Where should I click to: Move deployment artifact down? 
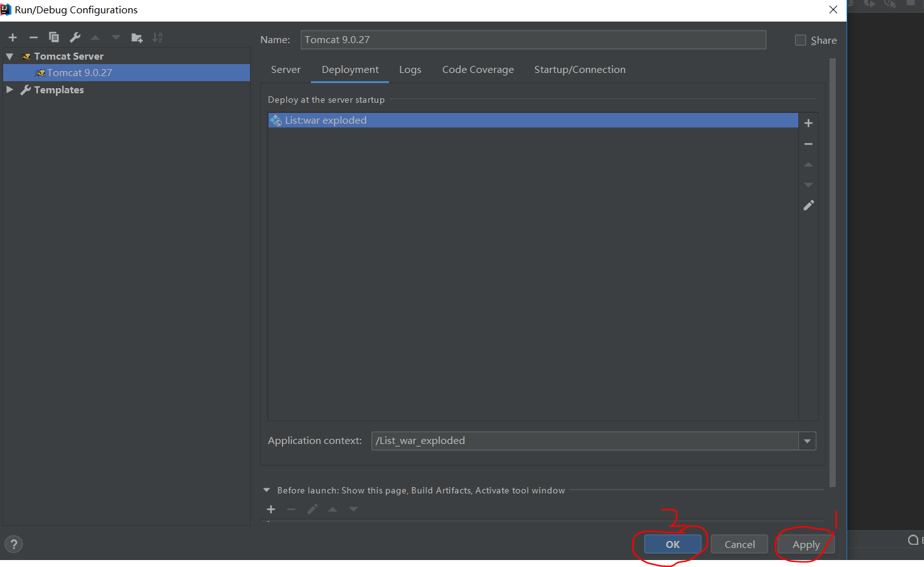pyautogui.click(x=808, y=185)
